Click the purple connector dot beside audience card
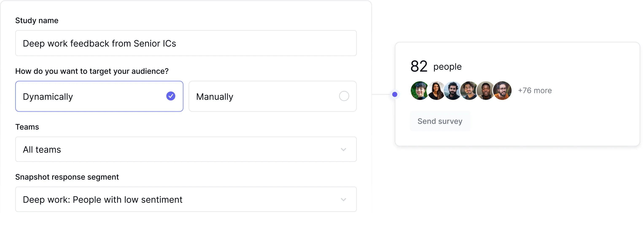This screenshot has height=227, width=644. tap(395, 94)
